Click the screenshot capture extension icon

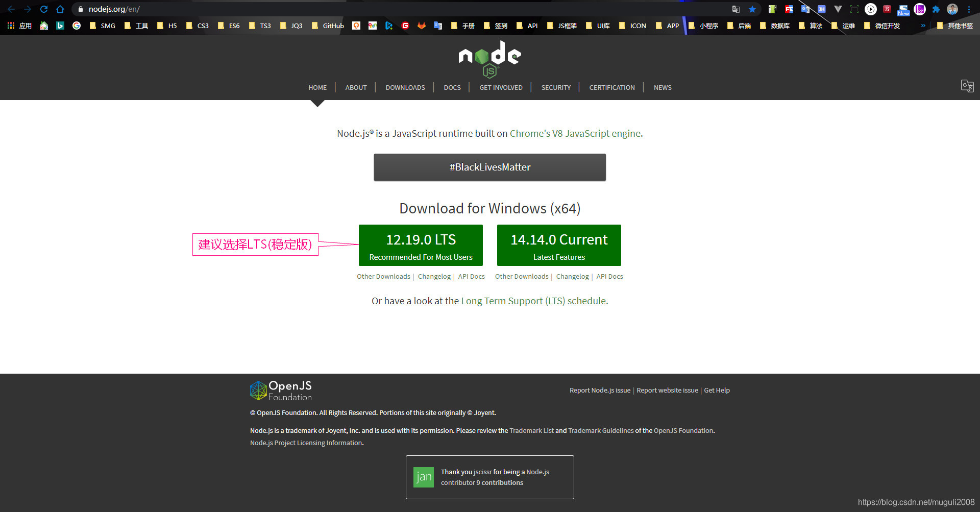(x=854, y=9)
